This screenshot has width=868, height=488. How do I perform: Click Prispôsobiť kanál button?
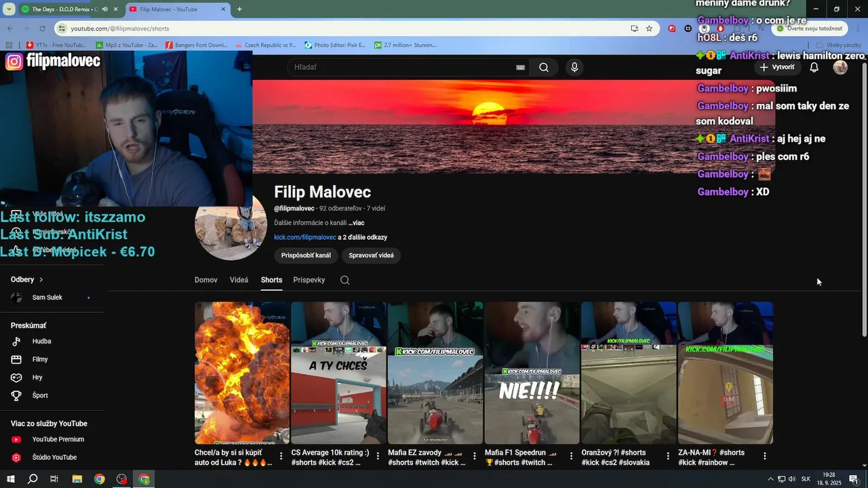coord(306,256)
